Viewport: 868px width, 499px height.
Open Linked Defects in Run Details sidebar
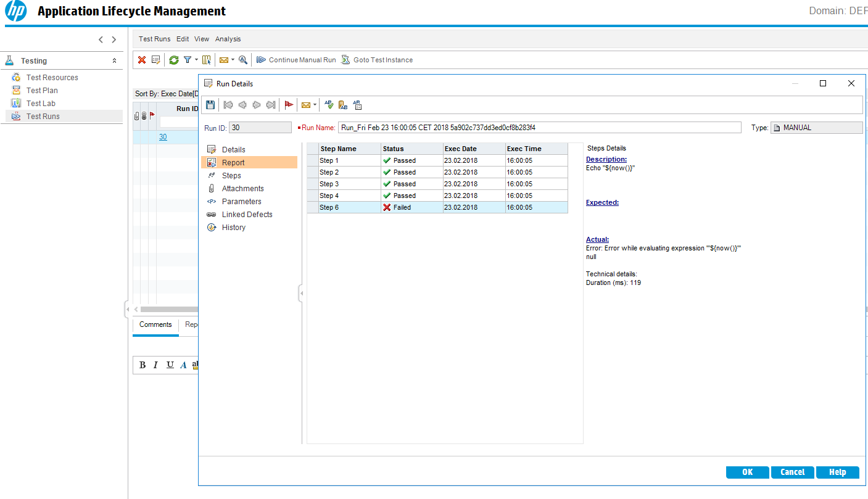tap(247, 215)
